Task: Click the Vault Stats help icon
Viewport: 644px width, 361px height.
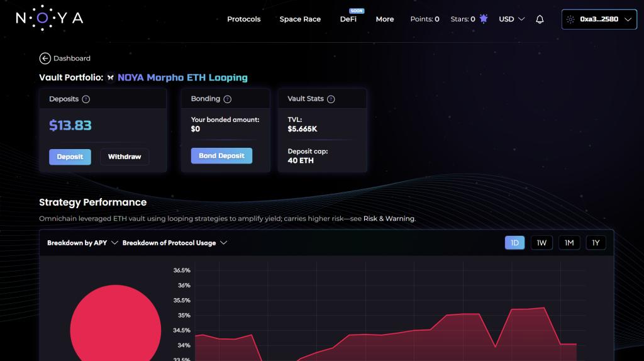Action: coord(331,99)
